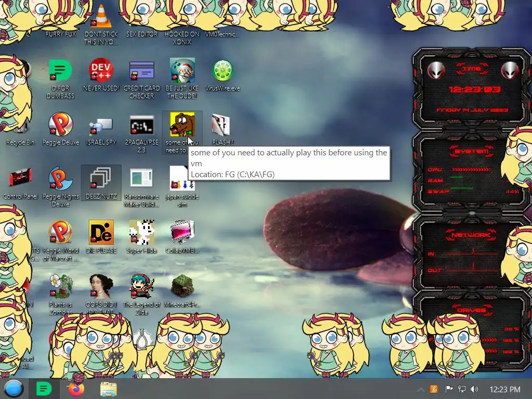Screen dimensions: 532x399
Task: Click the red 12:23 digital time in the TIME gadget
Action: coord(474,89)
